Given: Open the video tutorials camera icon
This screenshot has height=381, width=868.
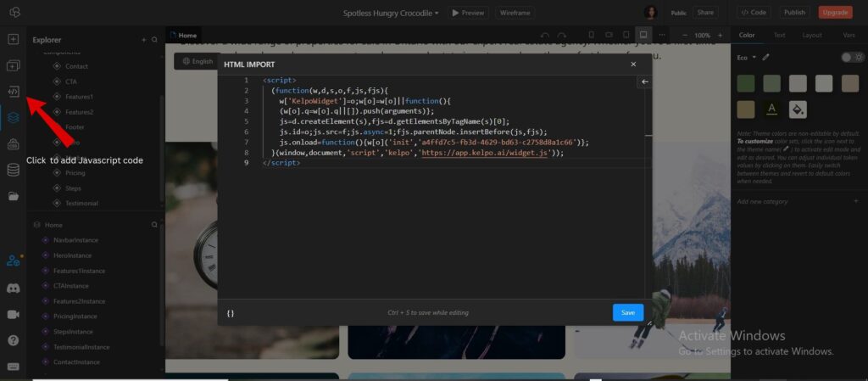Looking at the screenshot, I should 14,315.
